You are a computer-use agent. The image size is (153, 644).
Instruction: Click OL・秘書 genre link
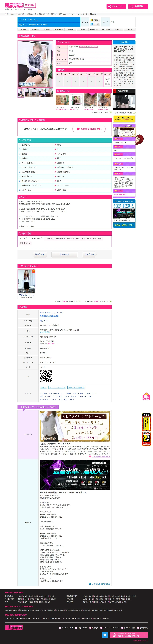[43, 394]
